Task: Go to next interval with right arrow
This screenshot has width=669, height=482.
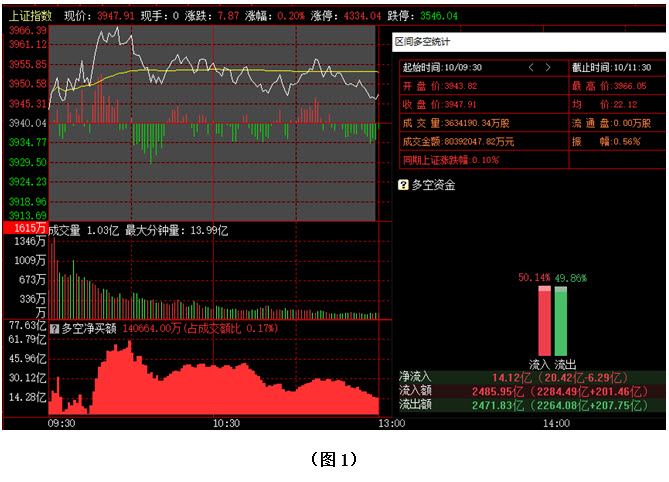Action: point(548,67)
